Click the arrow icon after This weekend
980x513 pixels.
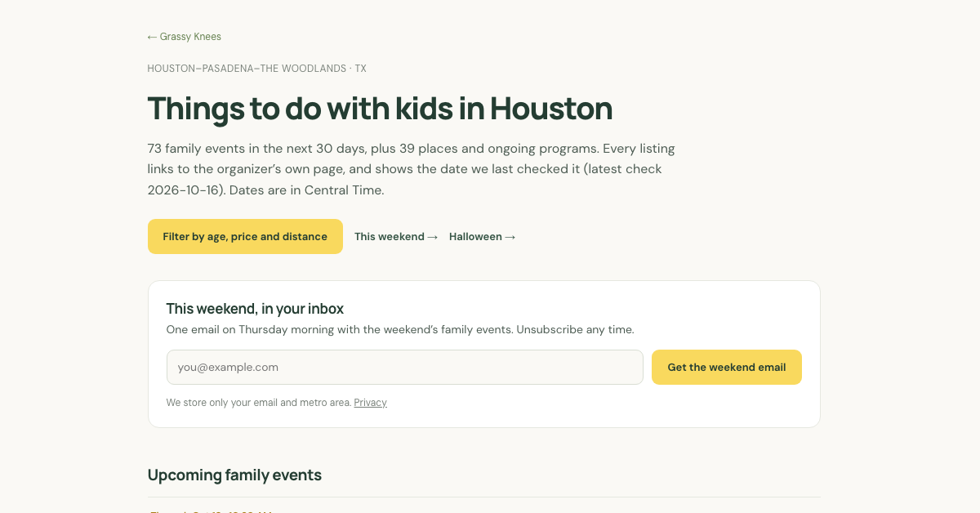click(x=433, y=237)
